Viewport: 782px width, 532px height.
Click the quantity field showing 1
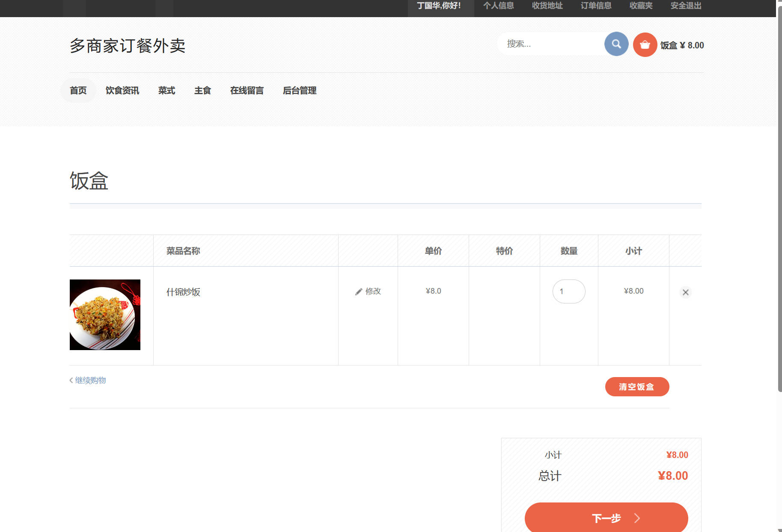click(x=568, y=291)
